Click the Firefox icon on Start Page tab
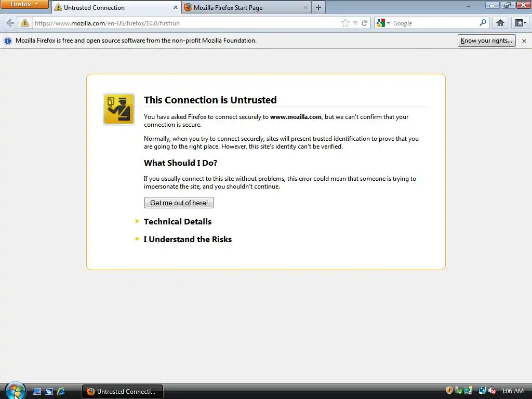532x399 pixels. tap(188, 7)
